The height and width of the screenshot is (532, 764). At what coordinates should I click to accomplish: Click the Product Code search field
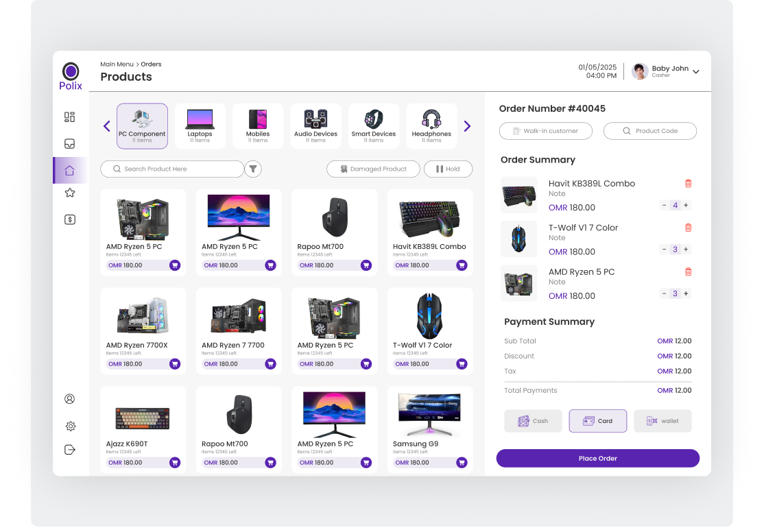(x=650, y=131)
